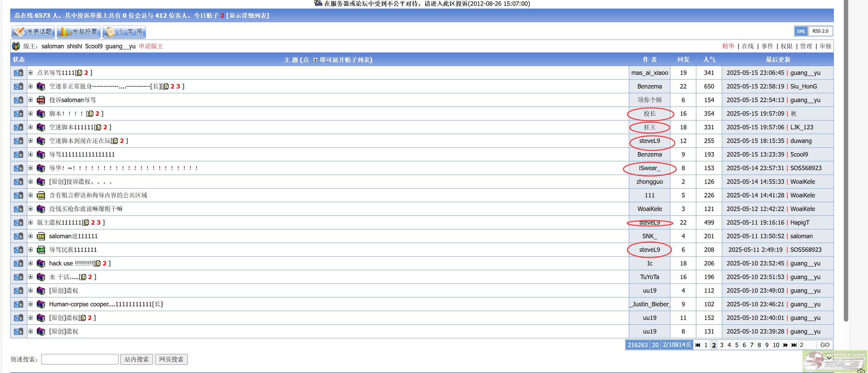Open the 小字报 bulletin button

tap(124, 32)
